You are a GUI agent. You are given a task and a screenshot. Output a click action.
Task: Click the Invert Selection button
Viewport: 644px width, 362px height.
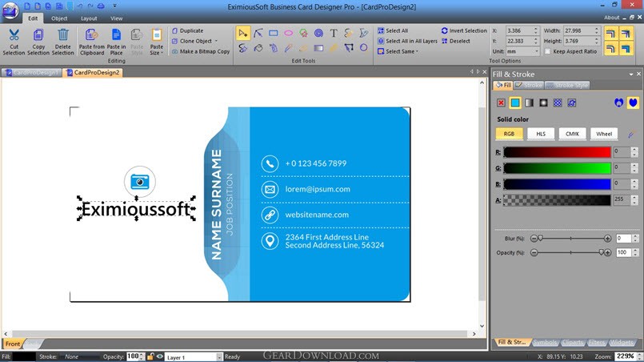[464, 30]
